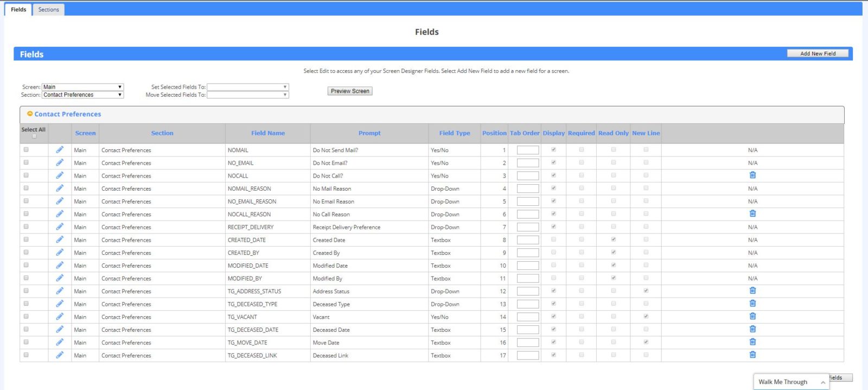Click the Tab Order input for NOMAIL
The width and height of the screenshot is (868, 390).
pos(527,150)
